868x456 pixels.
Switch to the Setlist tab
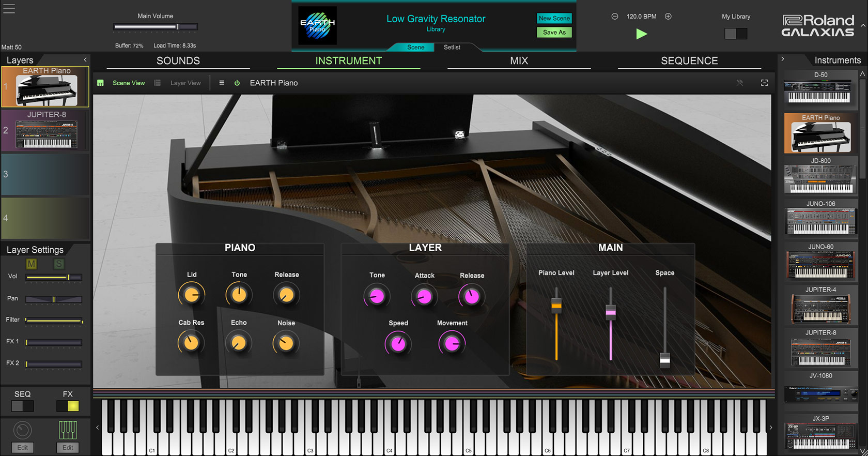(x=452, y=47)
